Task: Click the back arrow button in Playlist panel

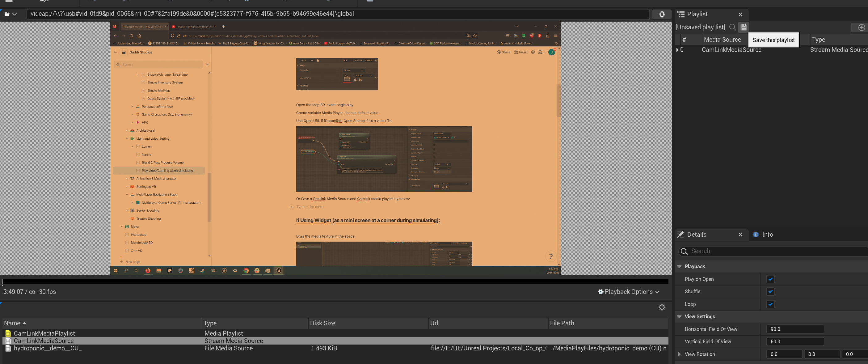Action: 861,28
